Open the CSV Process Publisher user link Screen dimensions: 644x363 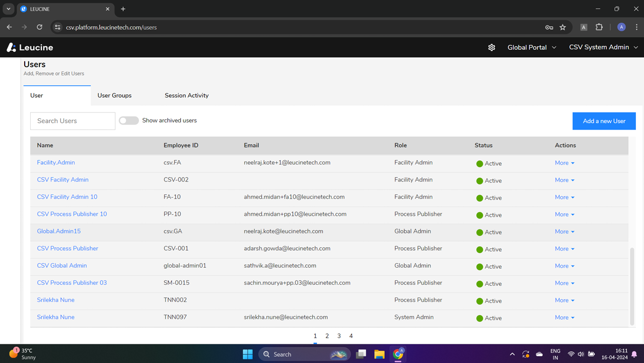tap(67, 248)
